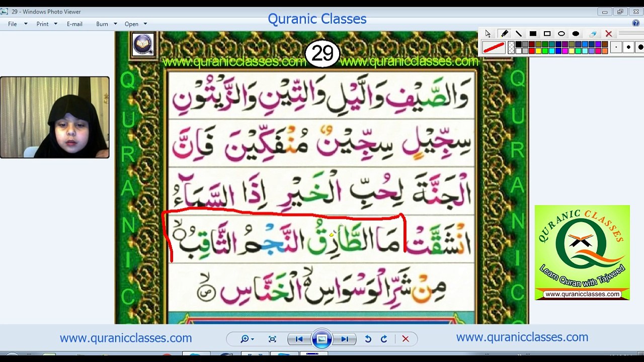Expand the File menu arrow
This screenshot has width=644, height=362.
(26, 24)
